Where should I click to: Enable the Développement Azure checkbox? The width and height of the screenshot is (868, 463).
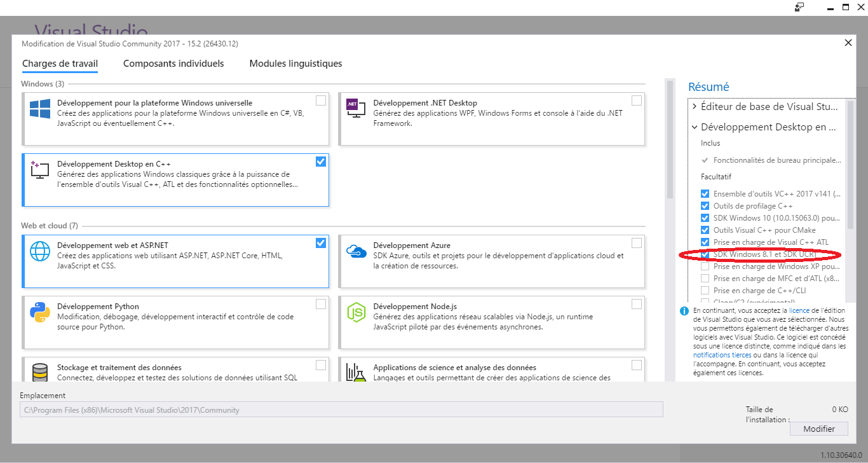(x=637, y=243)
